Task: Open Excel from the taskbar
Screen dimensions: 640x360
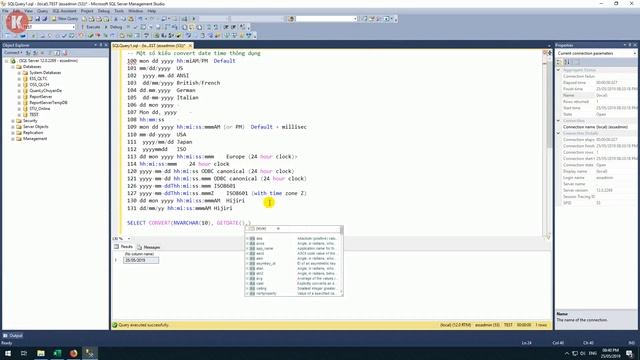Action: 57,353
